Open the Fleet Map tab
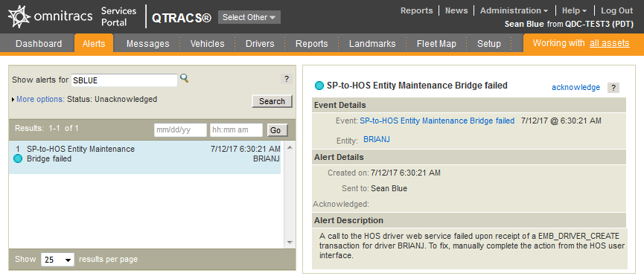 pos(436,43)
